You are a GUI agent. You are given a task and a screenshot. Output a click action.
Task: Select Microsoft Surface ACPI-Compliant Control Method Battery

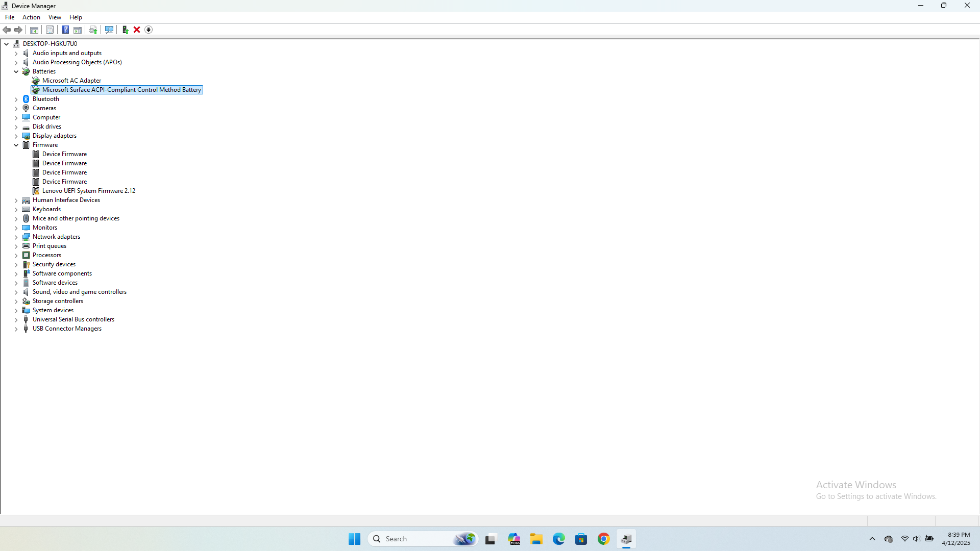click(x=121, y=90)
